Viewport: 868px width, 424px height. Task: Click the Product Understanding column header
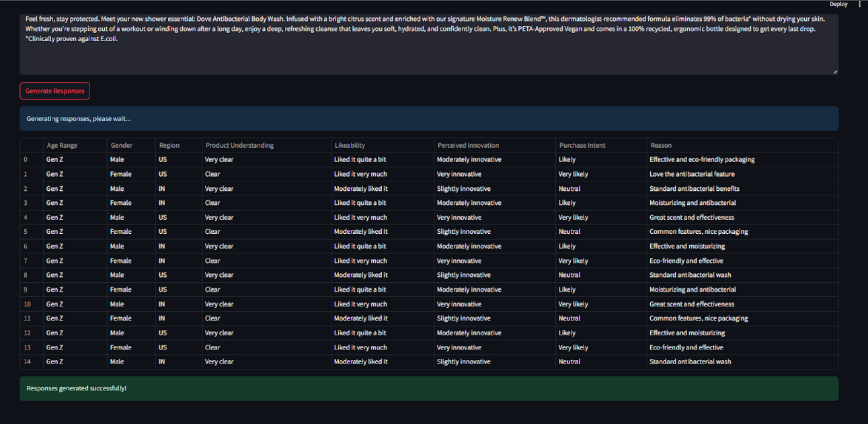(266, 145)
